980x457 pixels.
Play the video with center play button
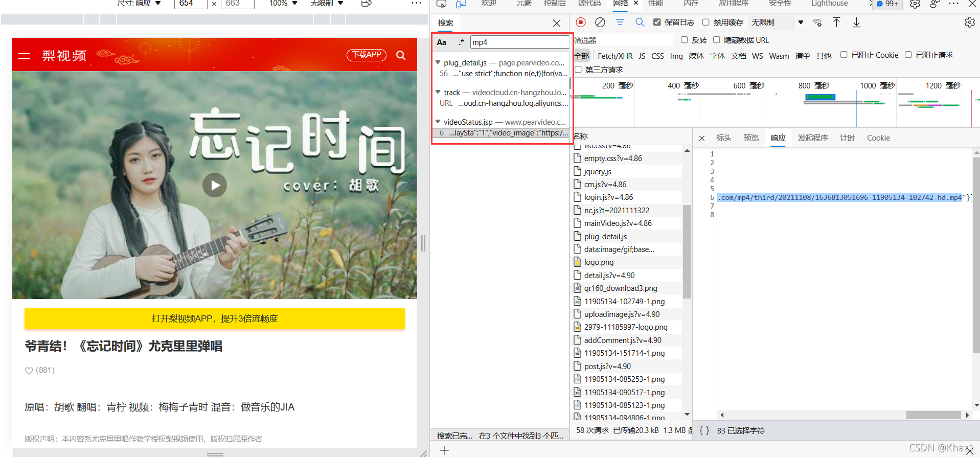tap(215, 185)
